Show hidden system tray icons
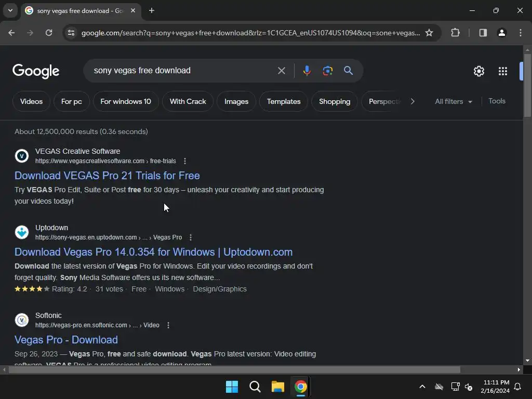This screenshot has height=399, width=532. (x=422, y=387)
